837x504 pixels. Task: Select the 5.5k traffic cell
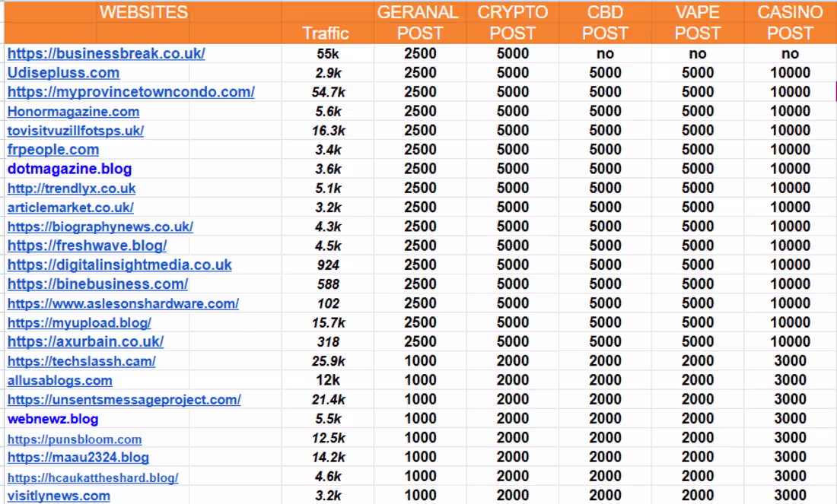point(328,418)
